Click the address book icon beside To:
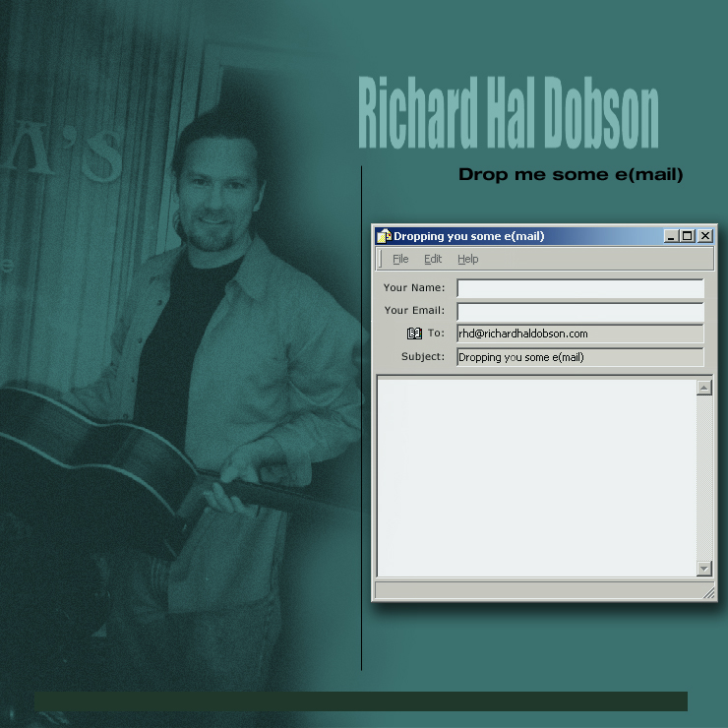Image resolution: width=728 pixels, height=728 pixels. tap(414, 333)
